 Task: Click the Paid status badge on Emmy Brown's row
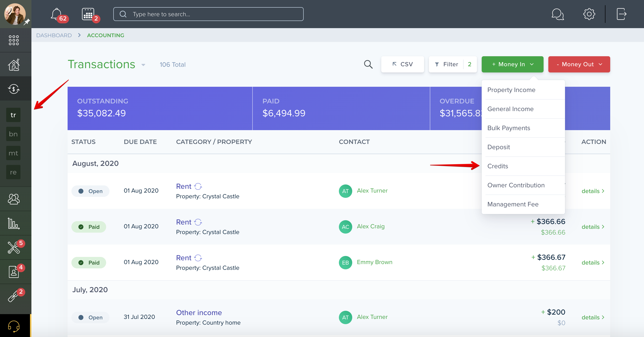[x=89, y=263]
